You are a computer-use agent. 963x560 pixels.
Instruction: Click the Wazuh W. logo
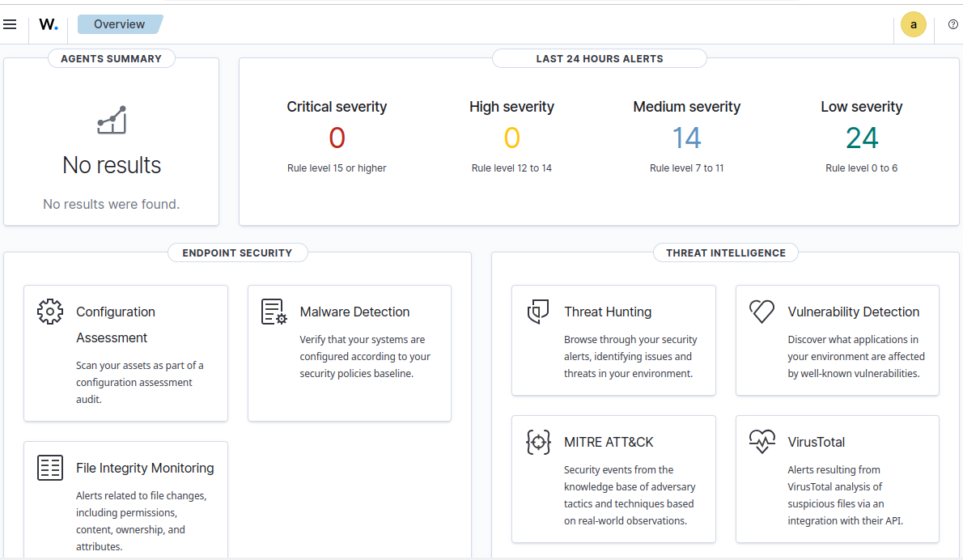pos(49,24)
